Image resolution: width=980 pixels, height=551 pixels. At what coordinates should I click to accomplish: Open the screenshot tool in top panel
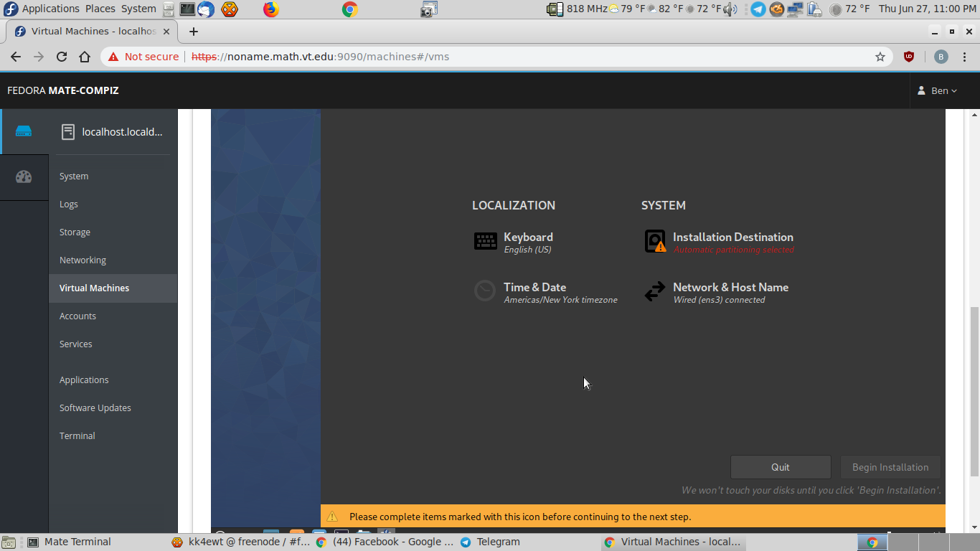point(429,9)
